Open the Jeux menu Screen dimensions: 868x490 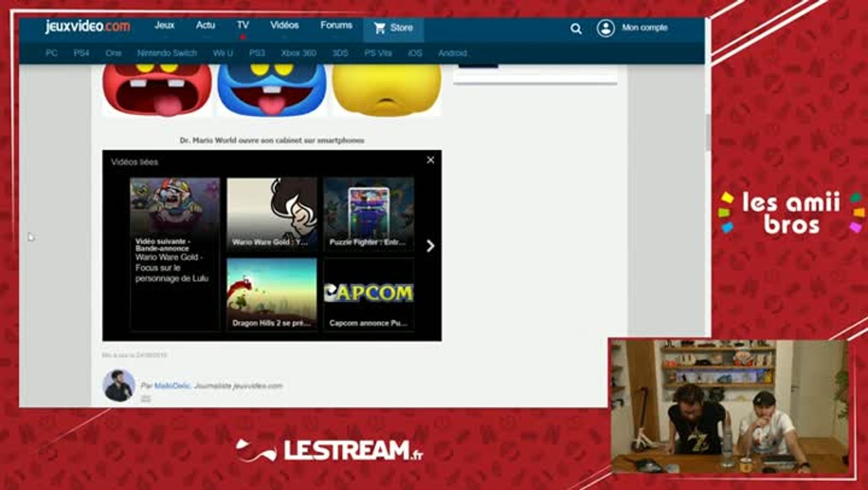(x=165, y=25)
